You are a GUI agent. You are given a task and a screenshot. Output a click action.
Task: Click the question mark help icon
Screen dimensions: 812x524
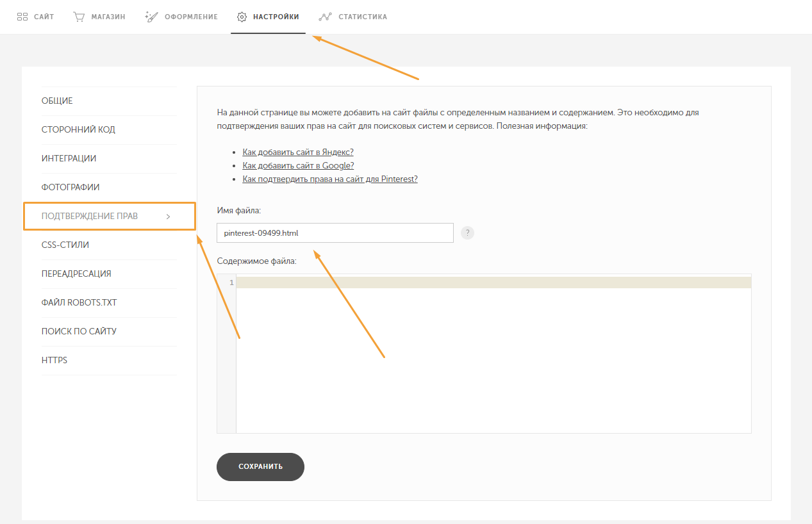(x=467, y=233)
